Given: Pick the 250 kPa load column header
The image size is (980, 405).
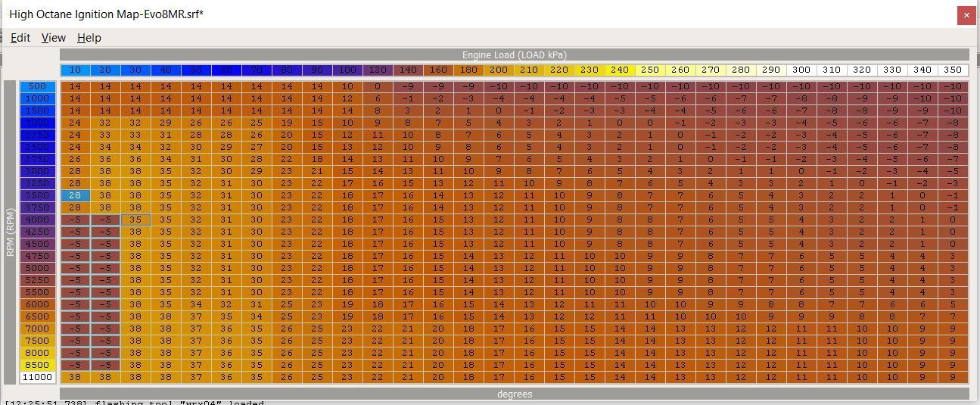Looking at the screenshot, I should tap(650, 70).
